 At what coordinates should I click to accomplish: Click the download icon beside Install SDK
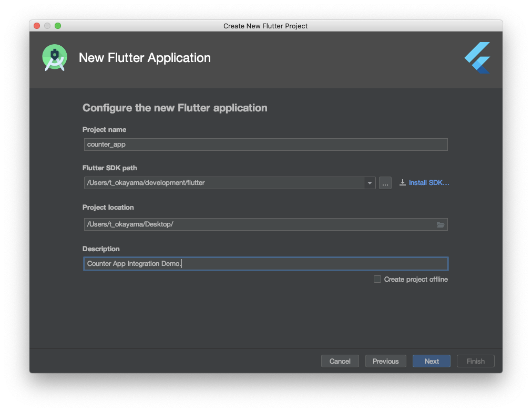pyautogui.click(x=402, y=182)
